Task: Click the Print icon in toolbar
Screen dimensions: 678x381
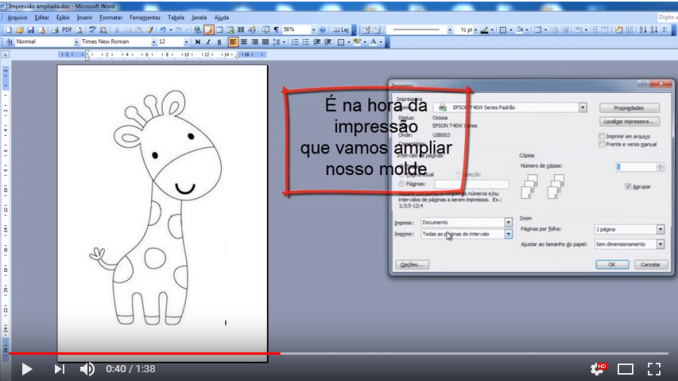Action: point(54,30)
